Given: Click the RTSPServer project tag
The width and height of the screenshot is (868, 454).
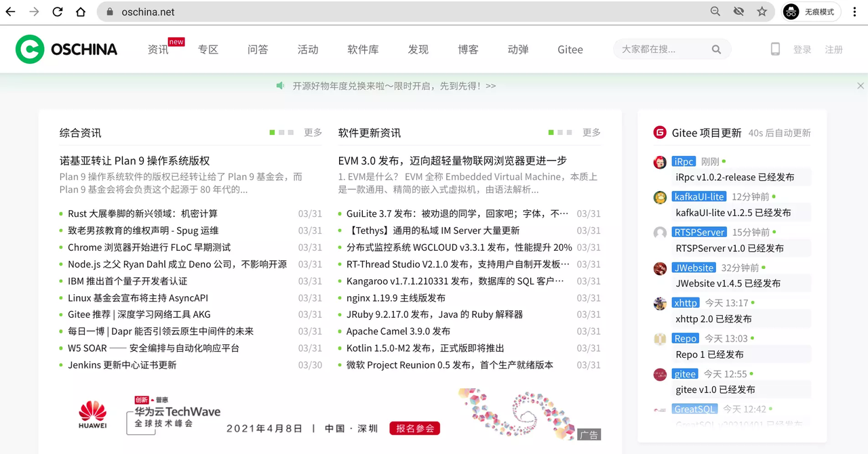Looking at the screenshot, I should (x=699, y=232).
